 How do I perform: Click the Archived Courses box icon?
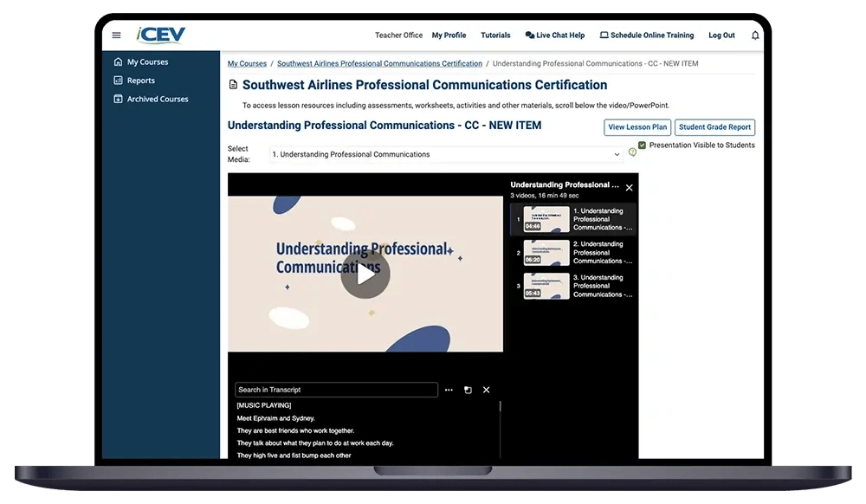(118, 100)
